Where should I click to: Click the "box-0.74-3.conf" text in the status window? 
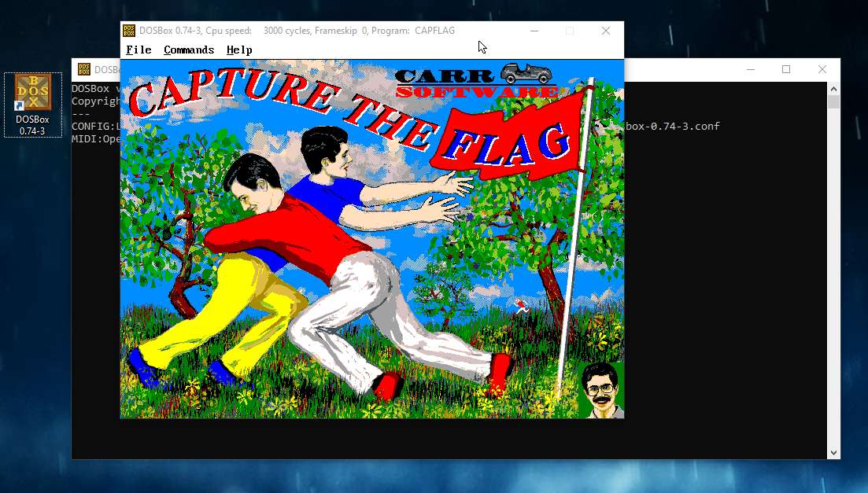click(x=672, y=126)
